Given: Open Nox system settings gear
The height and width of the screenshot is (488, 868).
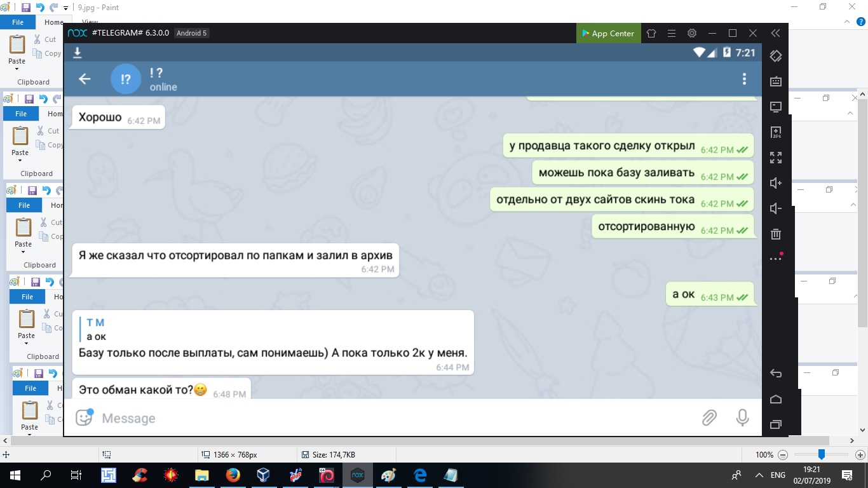Looking at the screenshot, I should [x=692, y=33].
